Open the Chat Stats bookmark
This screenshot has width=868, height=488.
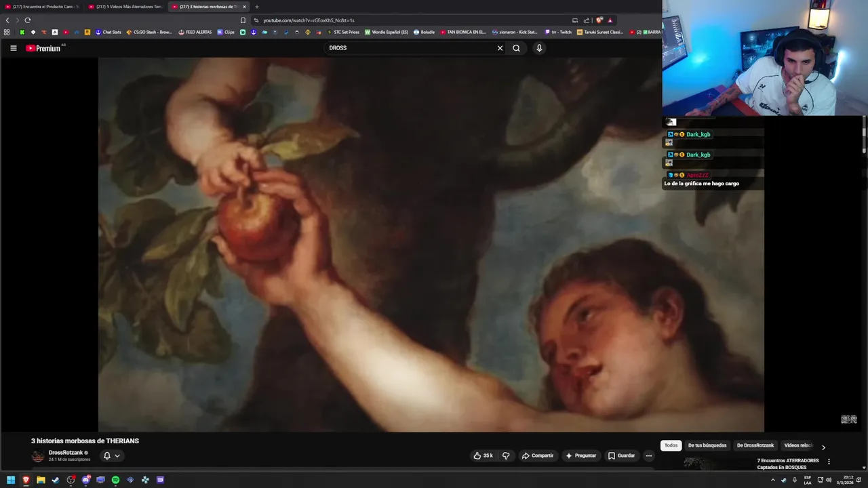point(108,32)
